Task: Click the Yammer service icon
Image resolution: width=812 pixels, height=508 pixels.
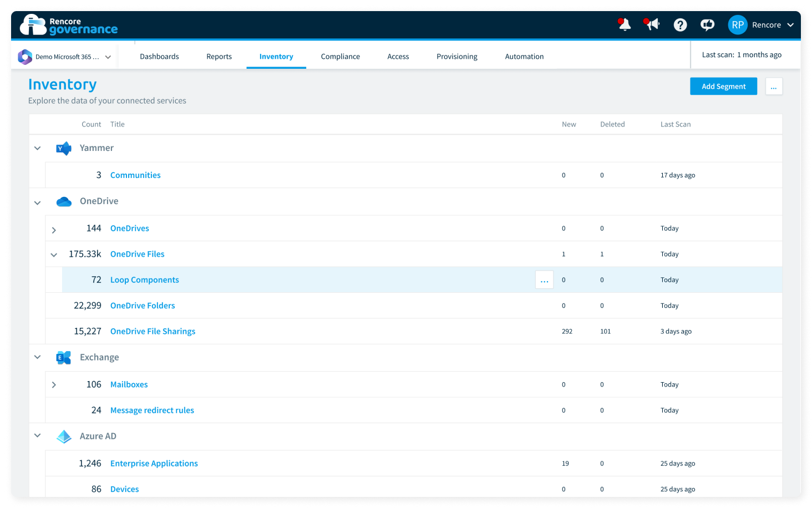Action: pos(64,148)
